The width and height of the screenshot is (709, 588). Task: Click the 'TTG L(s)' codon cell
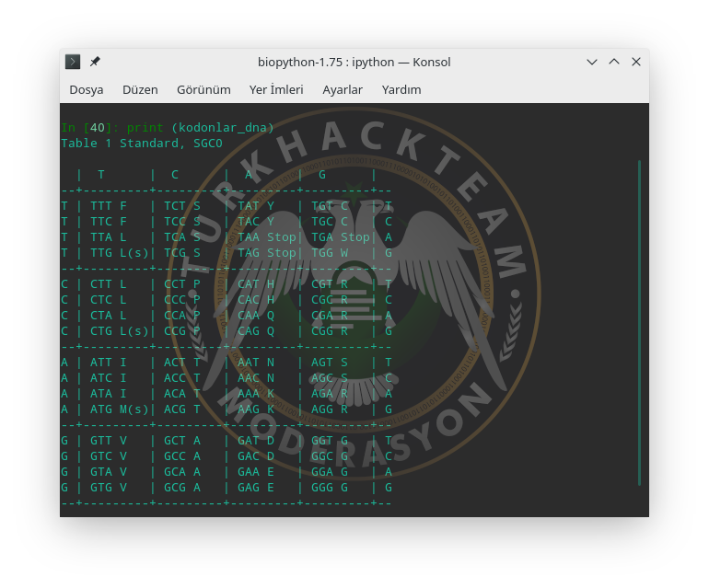click(x=120, y=253)
